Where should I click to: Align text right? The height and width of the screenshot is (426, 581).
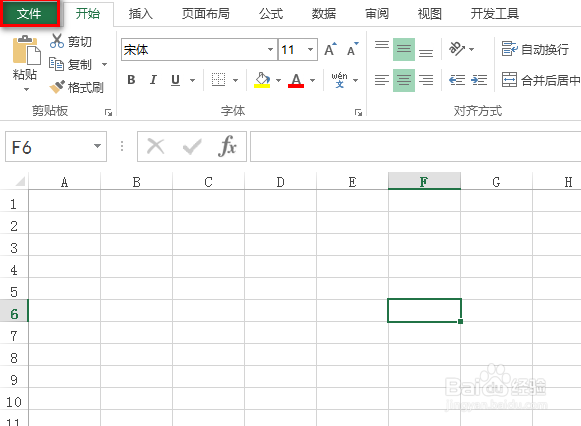coord(426,80)
